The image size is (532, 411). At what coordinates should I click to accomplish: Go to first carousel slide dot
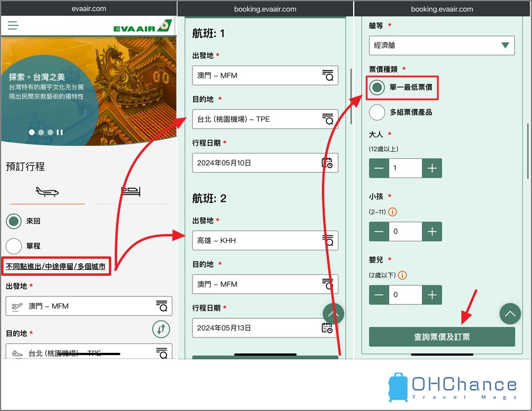coord(32,132)
